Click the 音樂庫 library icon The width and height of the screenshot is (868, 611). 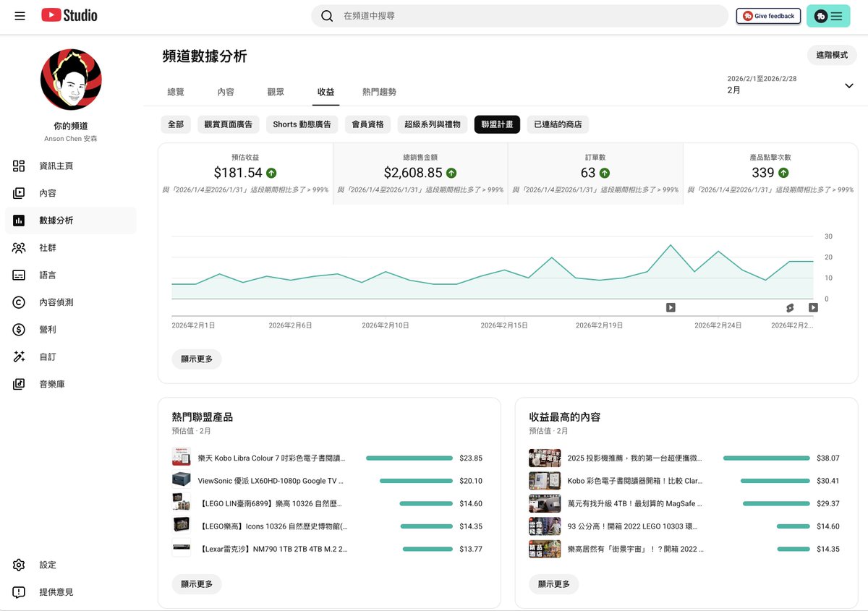pos(19,384)
